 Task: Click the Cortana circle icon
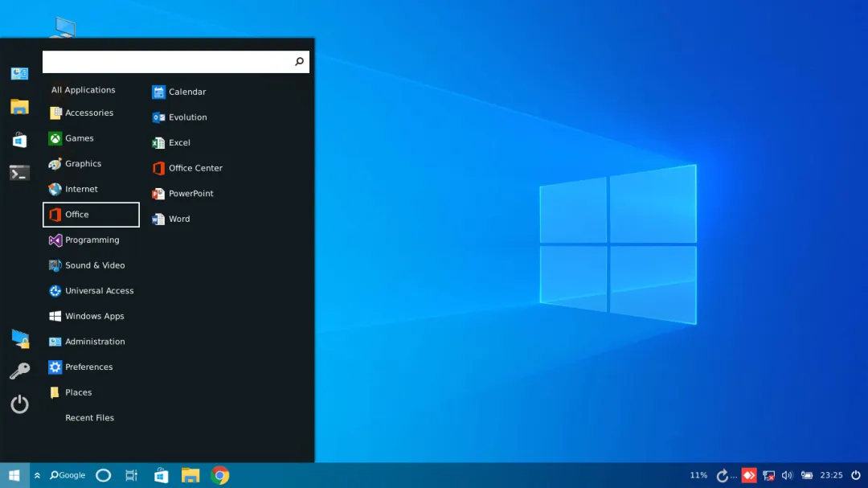click(104, 476)
